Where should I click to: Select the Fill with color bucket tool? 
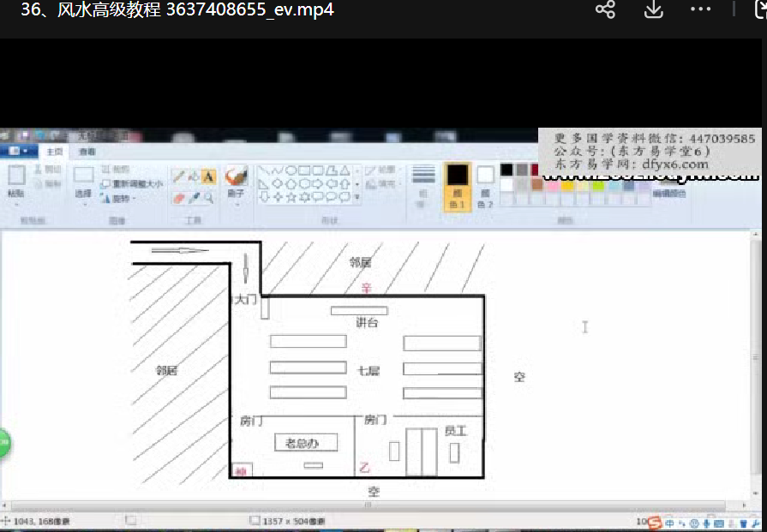[x=193, y=176]
